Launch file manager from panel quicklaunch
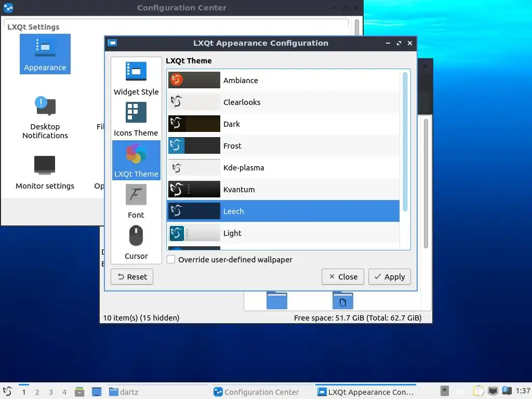The height and width of the screenshot is (399, 532). tap(79, 392)
